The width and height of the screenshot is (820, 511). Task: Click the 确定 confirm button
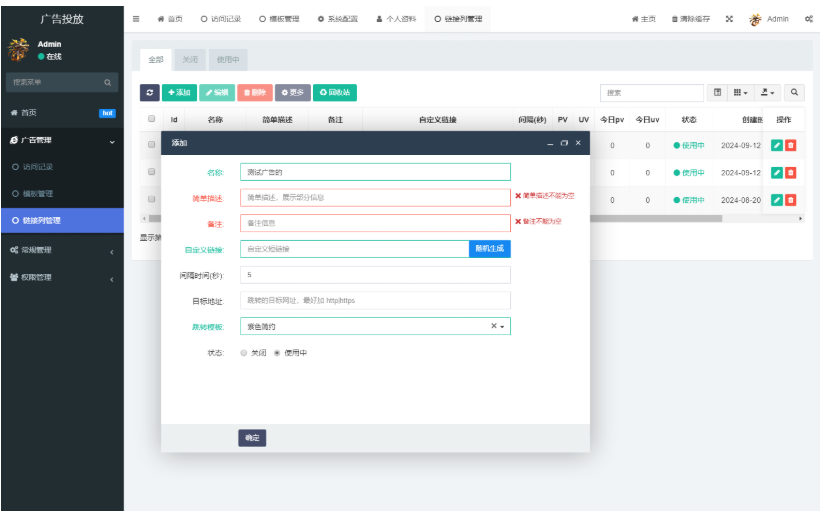coord(252,438)
